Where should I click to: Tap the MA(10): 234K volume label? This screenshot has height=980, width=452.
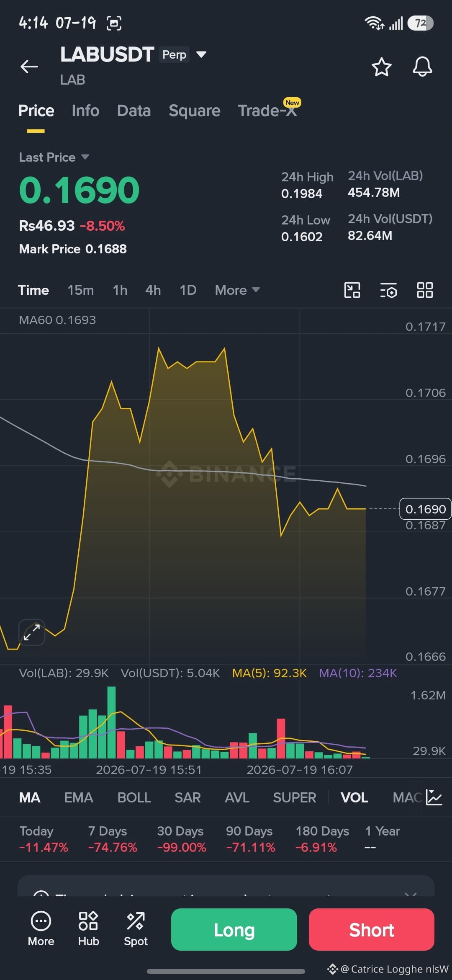tap(358, 673)
